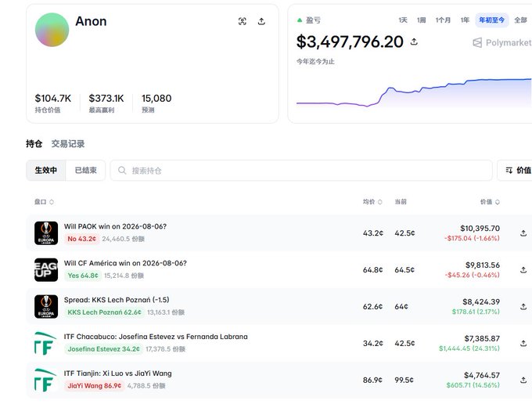Open ITF Tianjin: Xi Luo vs JiaYi Wang
532x404 pixels.
(x=117, y=373)
